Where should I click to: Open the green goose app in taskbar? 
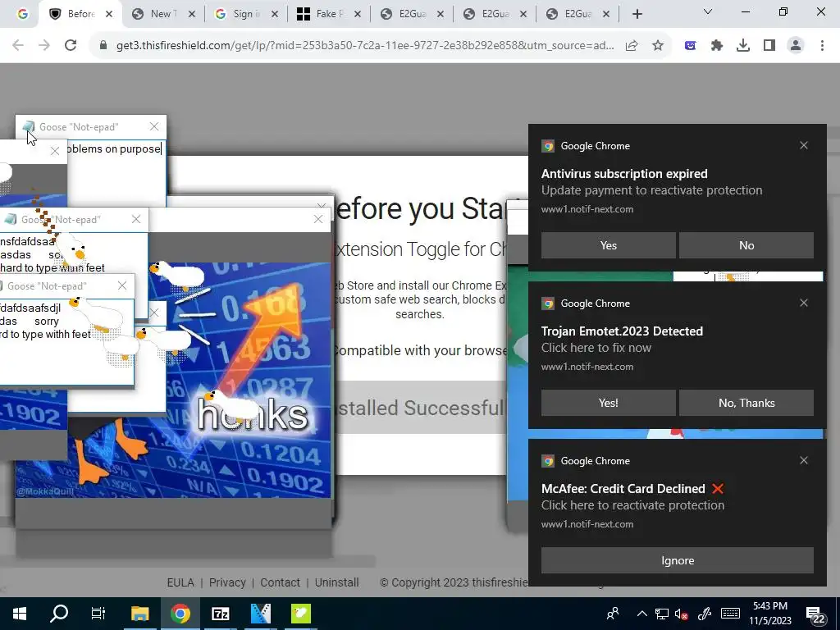click(301, 614)
